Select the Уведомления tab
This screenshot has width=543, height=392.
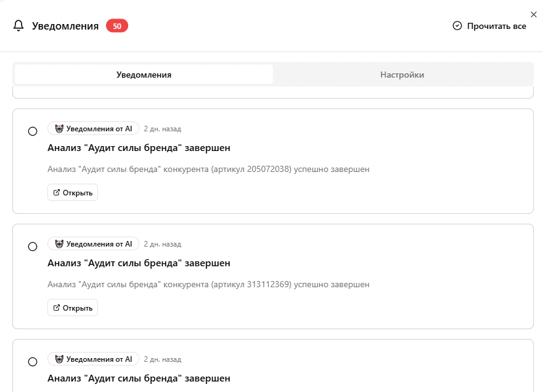[x=143, y=73]
